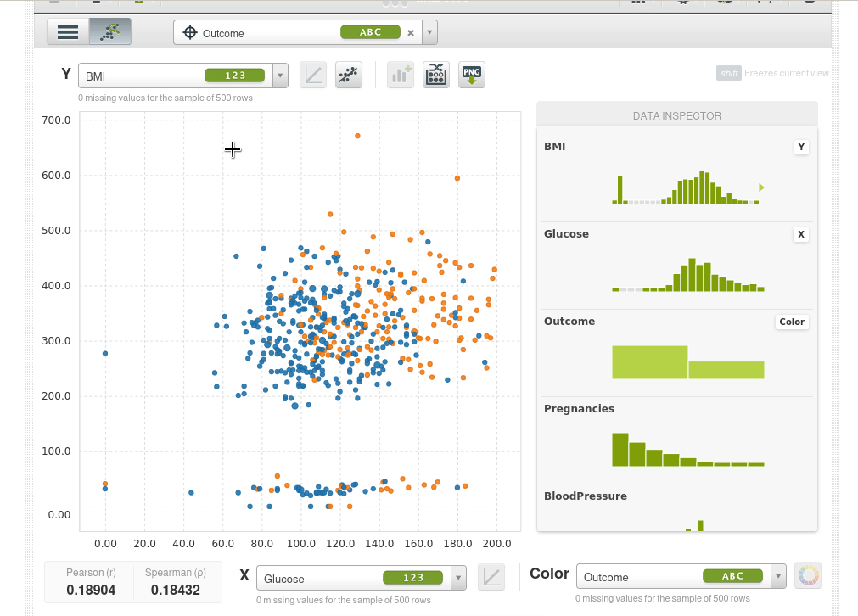Expand the objective field dropdown arrow
This screenshot has height=616, width=858.
click(x=429, y=33)
